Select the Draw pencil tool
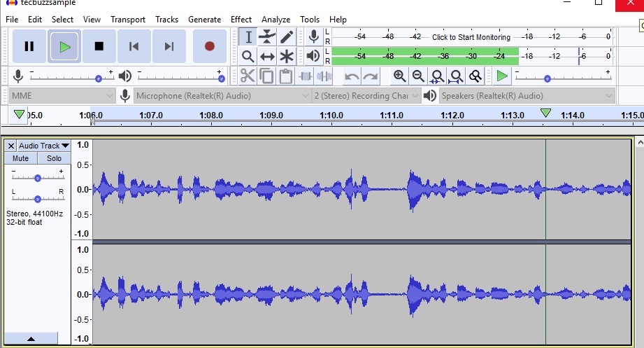The height and width of the screenshot is (348, 644). (287, 37)
